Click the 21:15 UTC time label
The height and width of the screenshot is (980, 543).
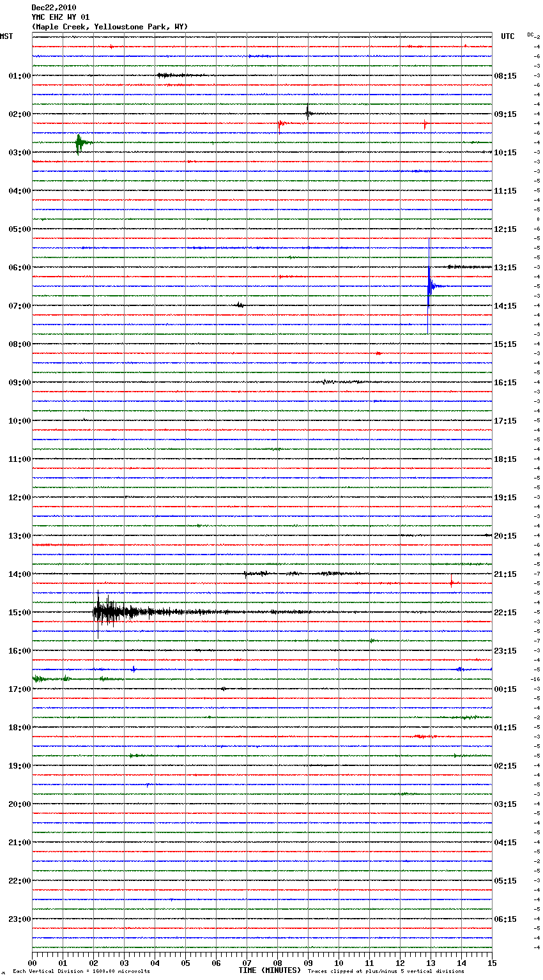pyautogui.click(x=505, y=574)
